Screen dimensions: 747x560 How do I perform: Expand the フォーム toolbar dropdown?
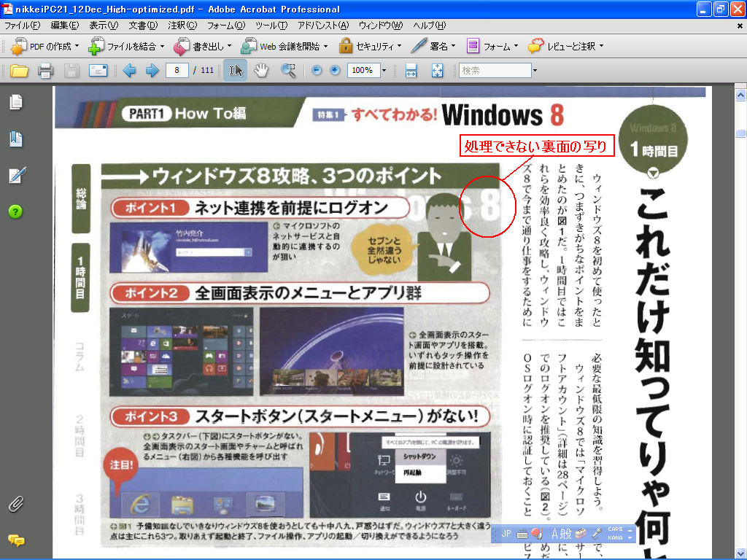[x=516, y=46]
